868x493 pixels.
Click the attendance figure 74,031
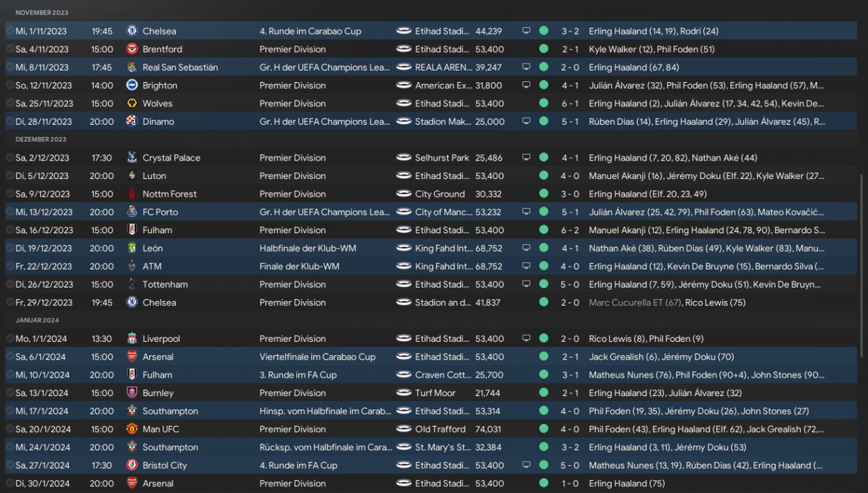click(489, 429)
